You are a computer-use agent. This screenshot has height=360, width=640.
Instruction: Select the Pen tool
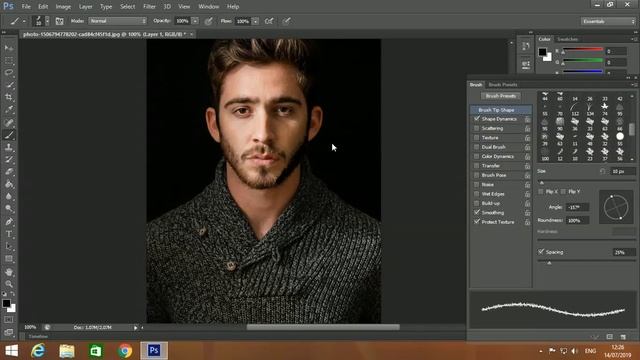tap(9, 222)
